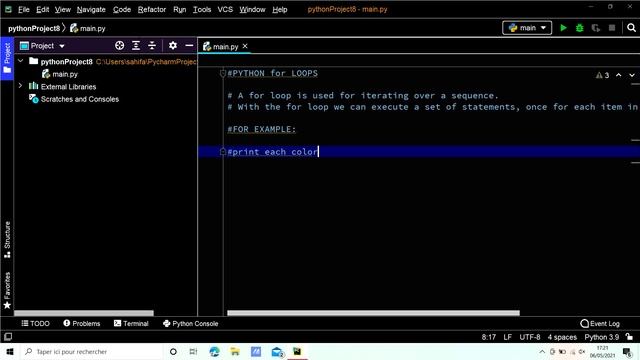
Task: Go to next highlighted warning arrow
Action: [x=632, y=75]
